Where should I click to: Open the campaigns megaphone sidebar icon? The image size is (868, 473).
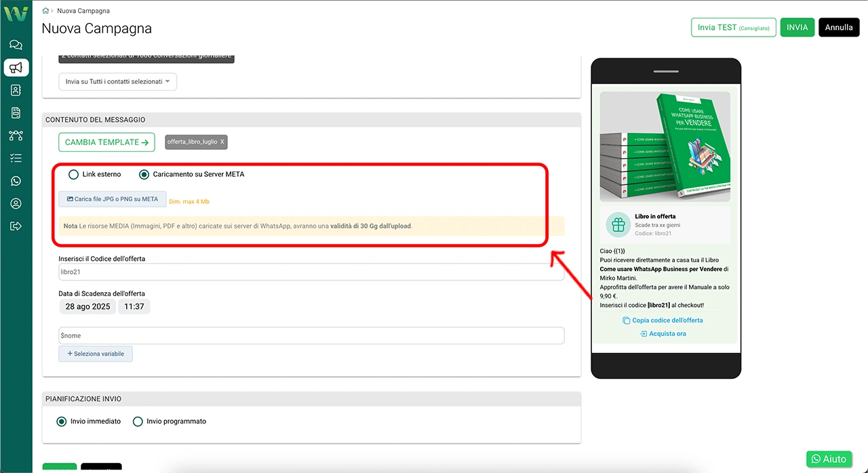(16, 67)
